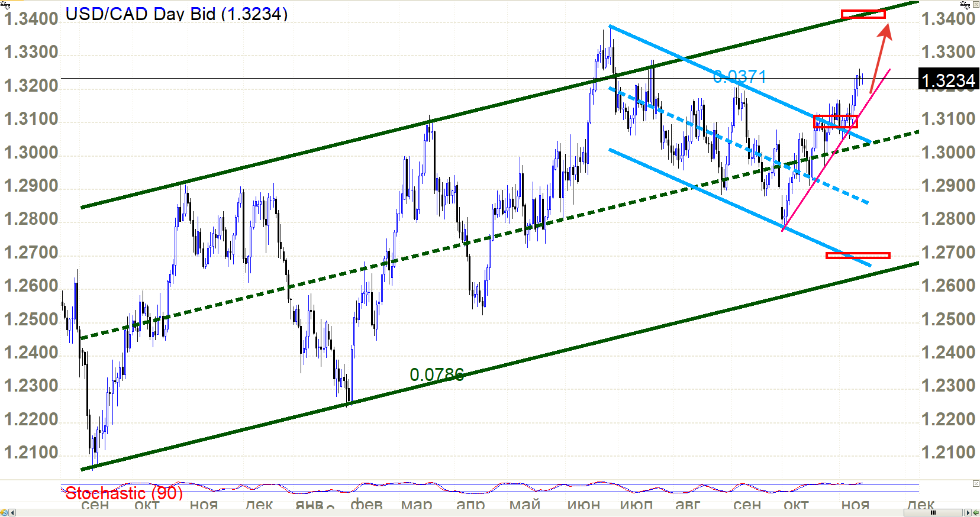
Task: Click scrollbar right arrow button
Action: click(968, 512)
